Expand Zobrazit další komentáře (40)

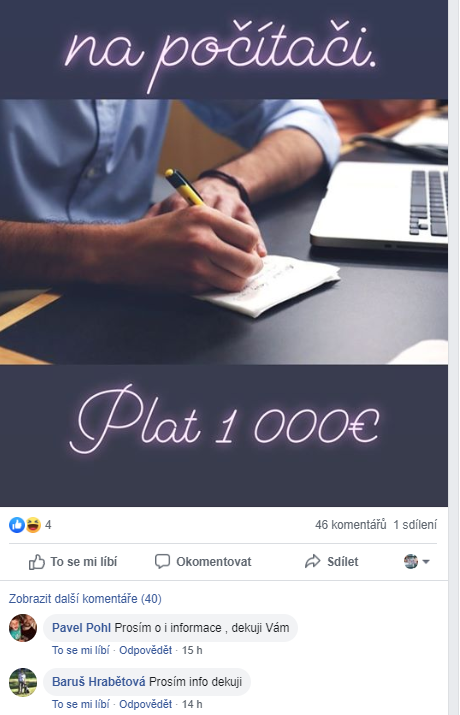point(85,599)
